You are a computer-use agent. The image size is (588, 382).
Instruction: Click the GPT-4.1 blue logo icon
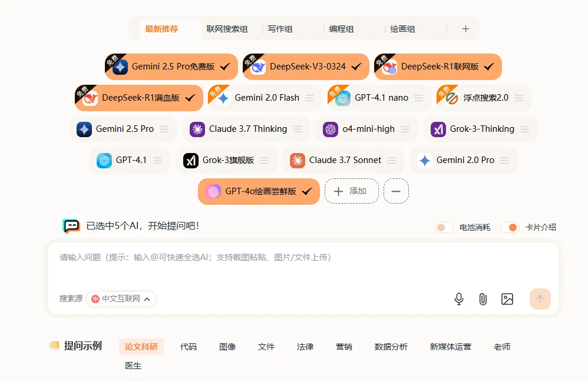104,161
